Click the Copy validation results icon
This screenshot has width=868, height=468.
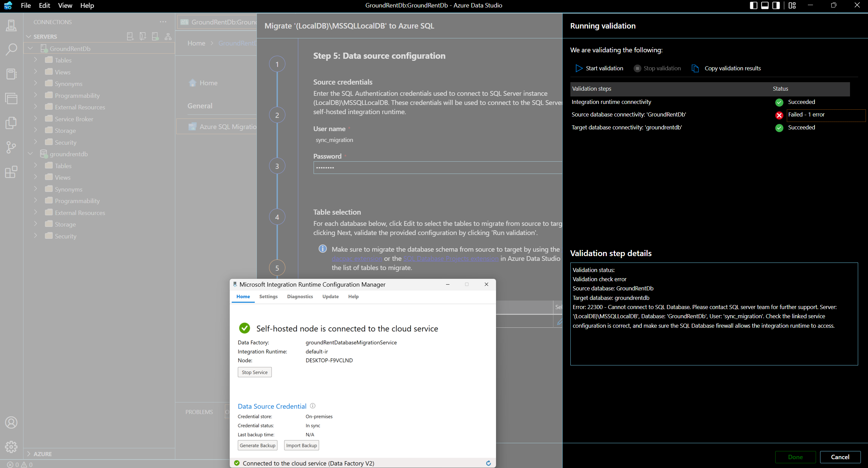pyautogui.click(x=695, y=68)
